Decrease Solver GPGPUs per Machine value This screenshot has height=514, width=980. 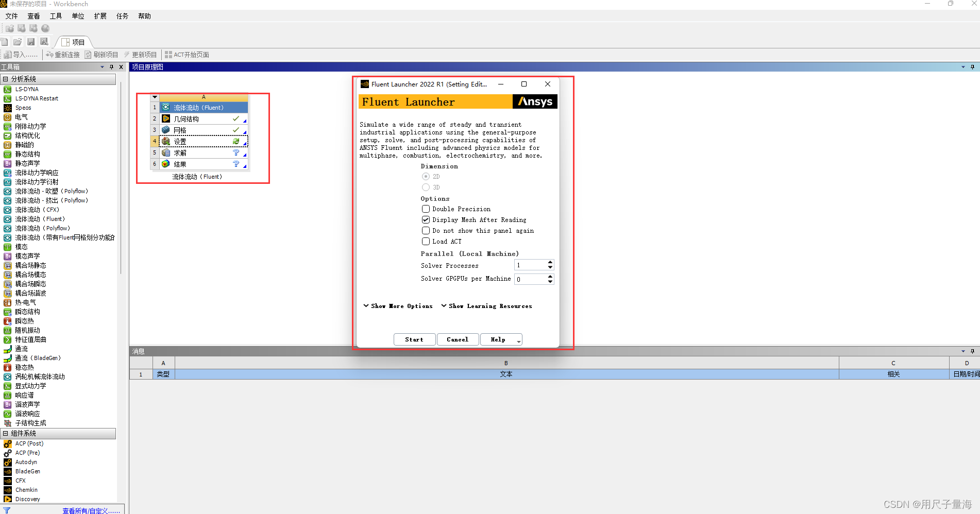pos(550,281)
